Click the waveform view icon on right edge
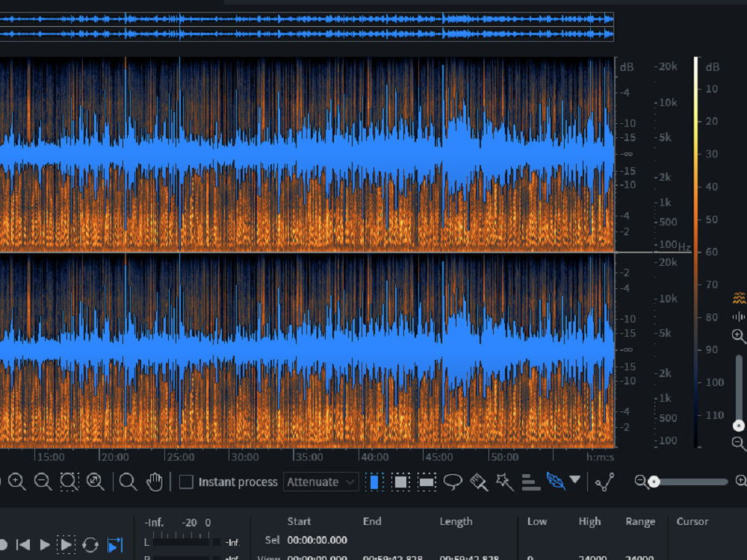 click(x=739, y=316)
